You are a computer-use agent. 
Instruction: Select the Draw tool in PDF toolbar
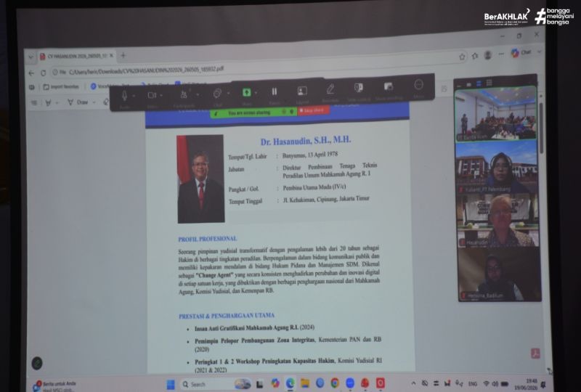[78, 102]
